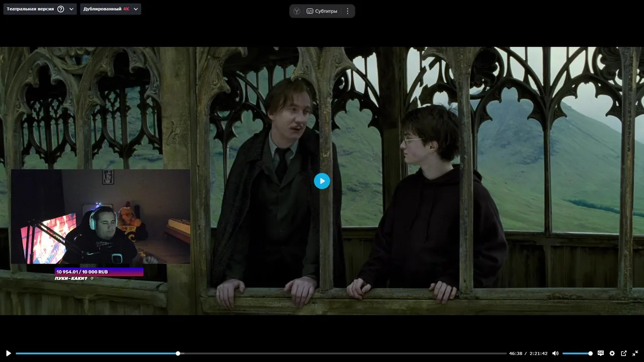The height and width of the screenshot is (362, 644).
Task: Open the Театральная версия version dropdown
Action: (x=40, y=9)
